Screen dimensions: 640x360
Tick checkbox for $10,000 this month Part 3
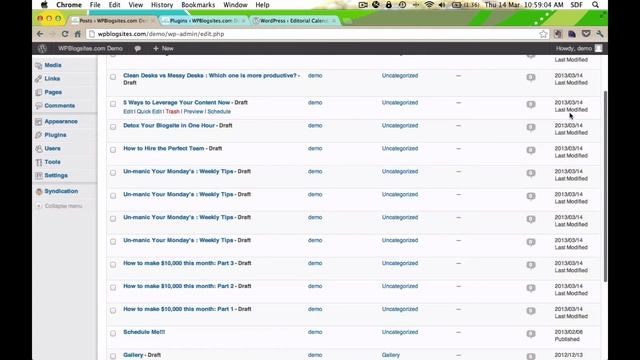113,264
